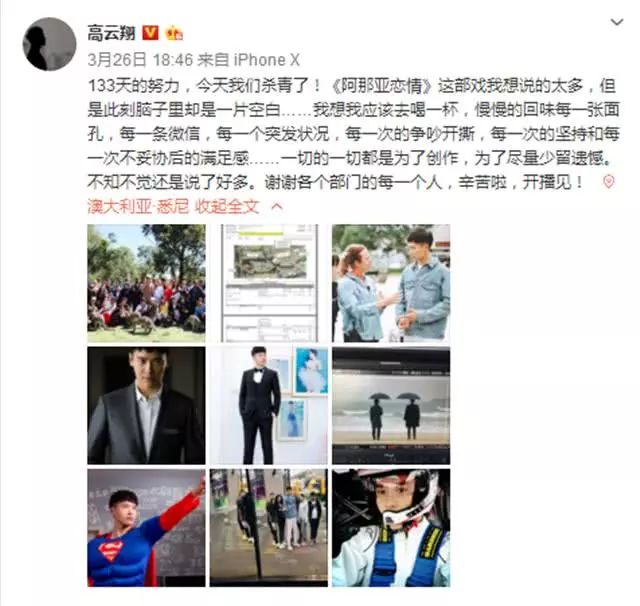Open location link 澳大利亚·悉尼
This screenshot has height=606, width=640.
pos(138,206)
